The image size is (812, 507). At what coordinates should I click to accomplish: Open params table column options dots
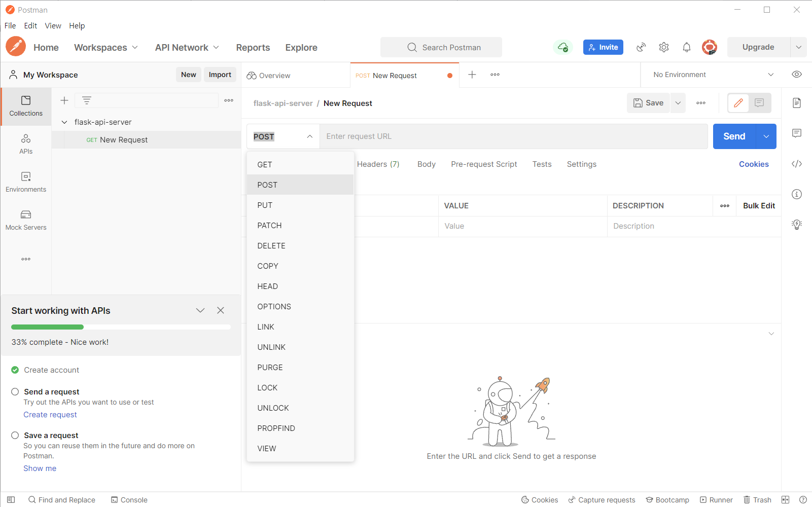coord(725,206)
